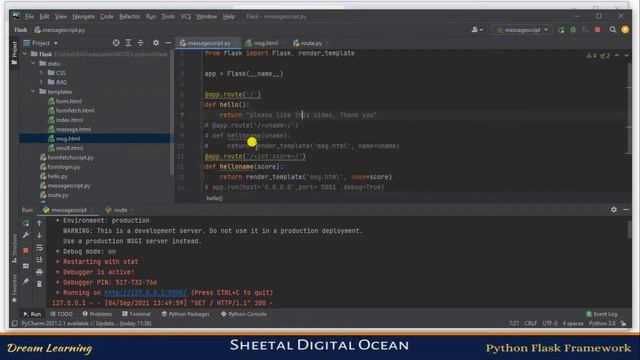Image resolution: width=640 pixels, height=360 pixels.
Task: Click the Scroll to End icon in Run console
Action: (x=39, y=260)
